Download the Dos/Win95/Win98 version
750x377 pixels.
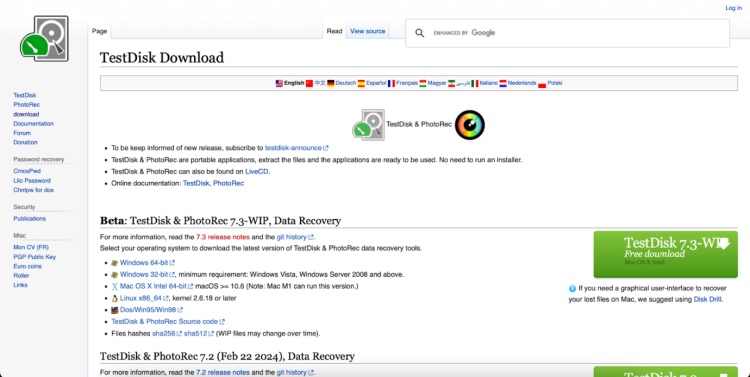click(151, 310)
